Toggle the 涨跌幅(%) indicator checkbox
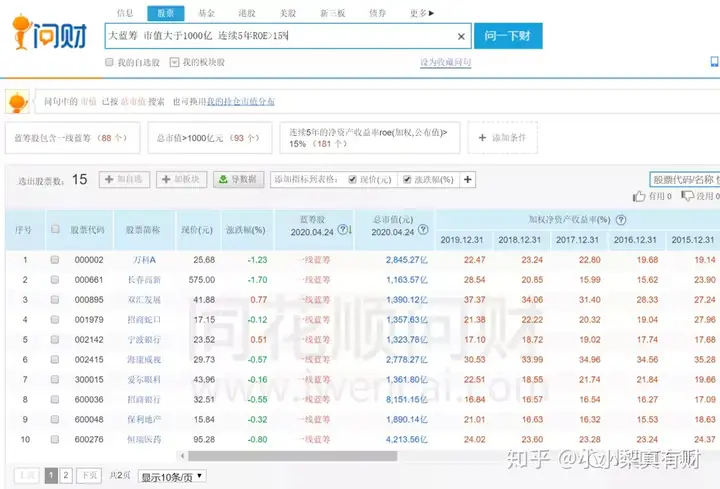Screen dimensions: 720x489 pyautogui.click(x=407, y=180)
